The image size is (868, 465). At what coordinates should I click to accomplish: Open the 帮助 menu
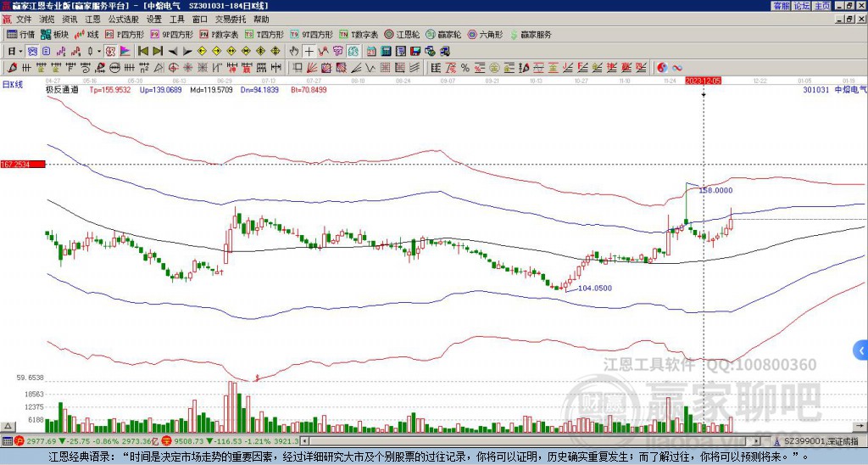pyautogui.click(x=261, y=20)
